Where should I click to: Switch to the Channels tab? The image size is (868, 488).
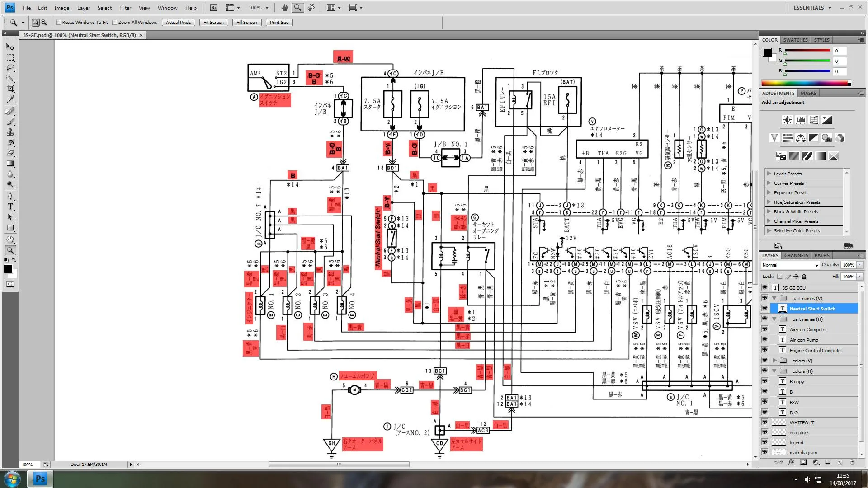(796, 255)
